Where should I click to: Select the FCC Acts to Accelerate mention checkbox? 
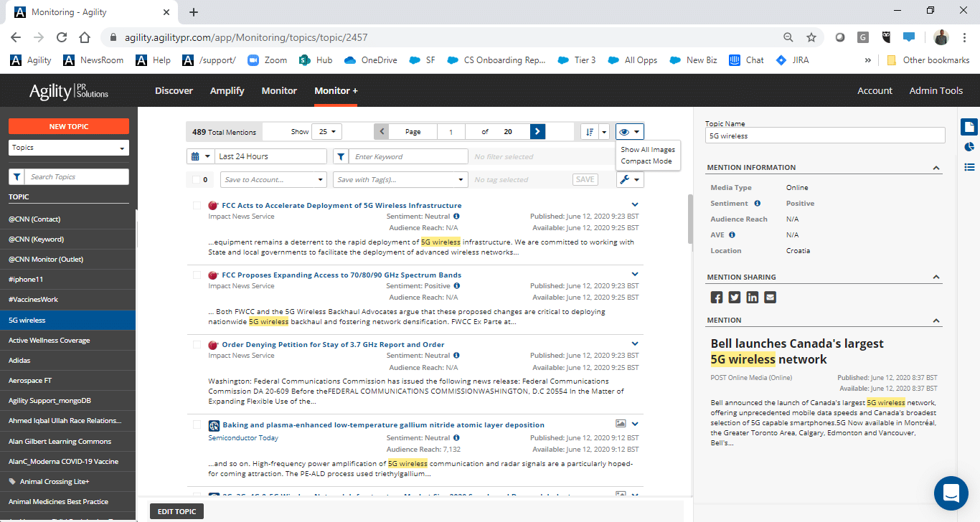pos(197,205)
